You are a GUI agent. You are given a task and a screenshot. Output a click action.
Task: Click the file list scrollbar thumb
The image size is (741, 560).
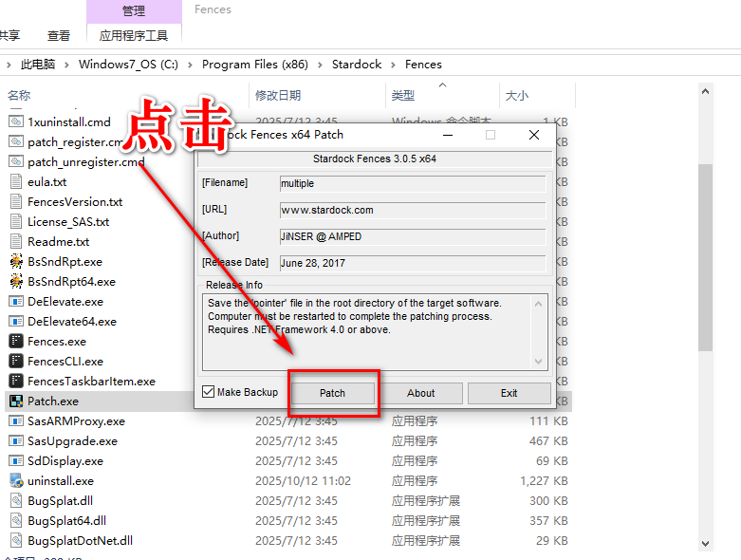pyautogui.click(x=705, y=257)
